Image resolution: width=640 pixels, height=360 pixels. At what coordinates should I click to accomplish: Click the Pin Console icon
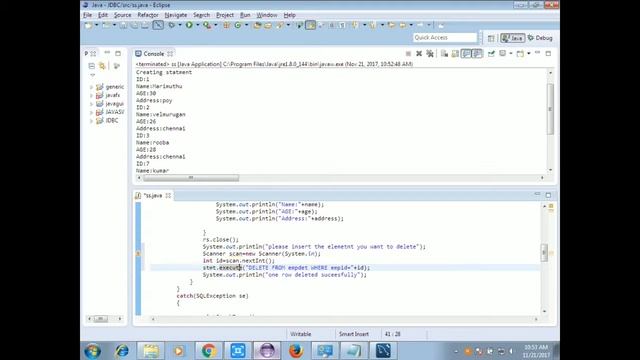(491, 53)
